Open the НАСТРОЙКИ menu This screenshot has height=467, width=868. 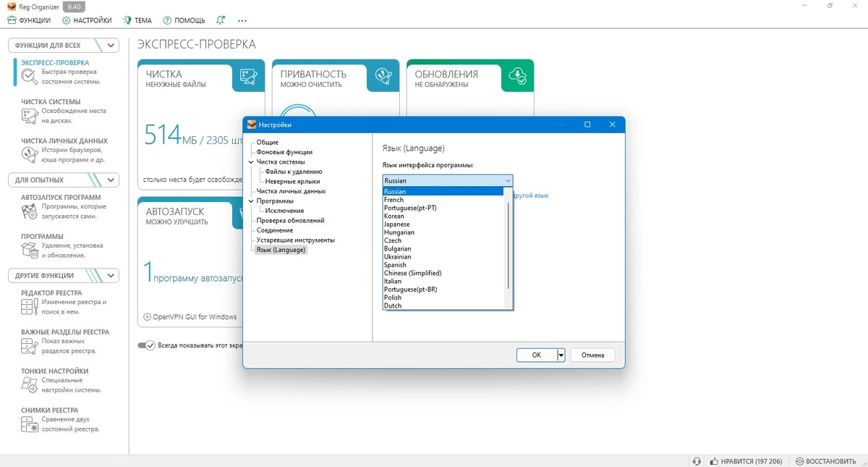(x=87, y=20)
